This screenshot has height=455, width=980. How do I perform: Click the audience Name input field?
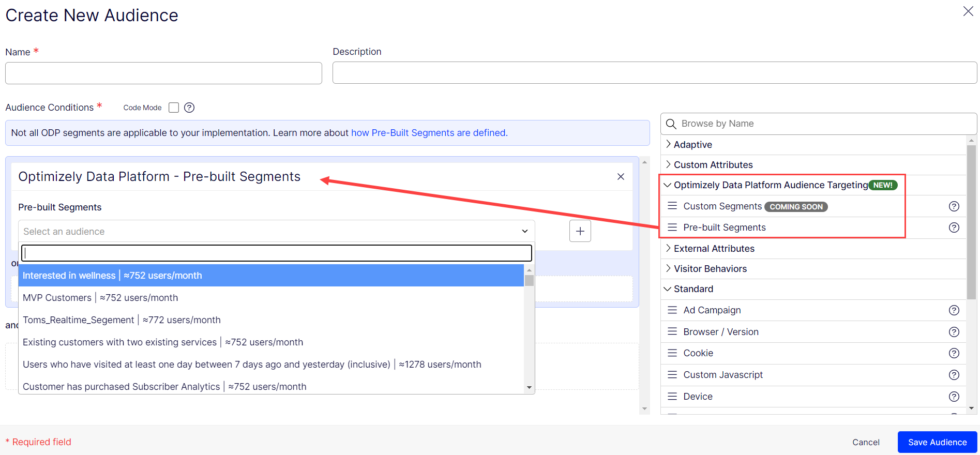click(x=163, y=73)
